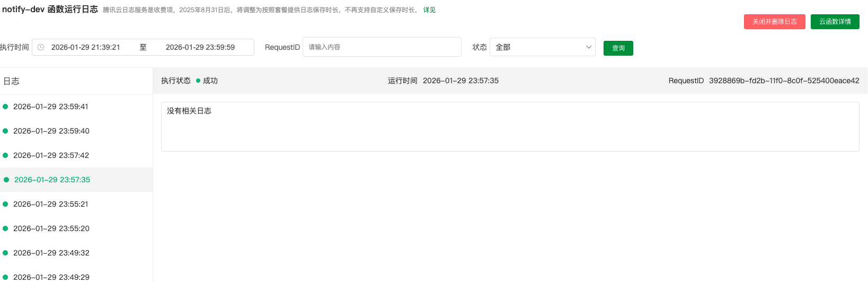The width and height of the screenshot is (868, 282).
Task: Open 云函数详情 page
Action: coord(835,22)
